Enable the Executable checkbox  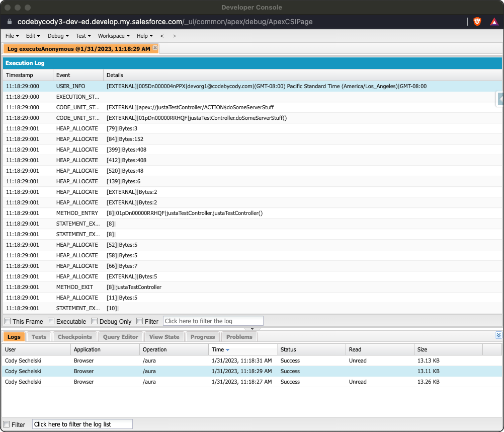coord(51,321)
